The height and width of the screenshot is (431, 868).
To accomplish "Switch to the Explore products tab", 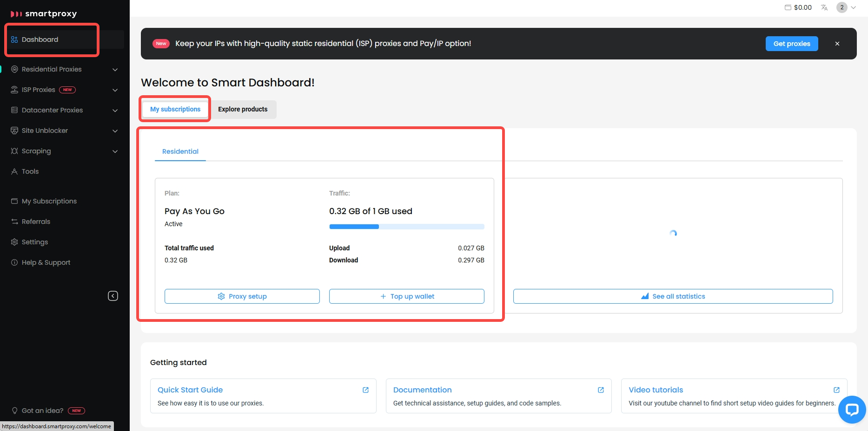I will click(243, 109).
